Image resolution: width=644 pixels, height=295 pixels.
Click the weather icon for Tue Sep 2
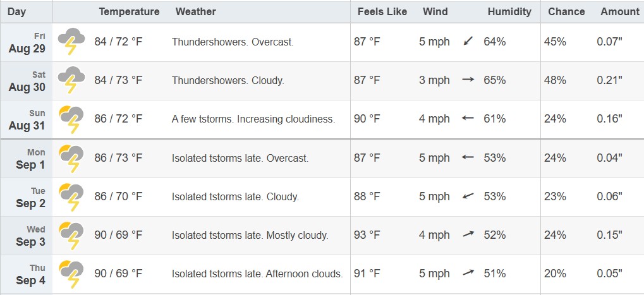tap(71, 196)
